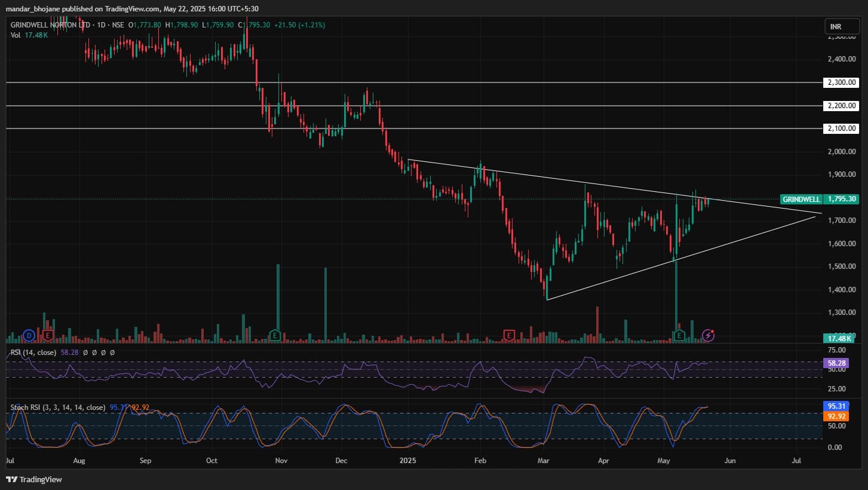The height and width of the screenshot is (490, 868).
Task: Click the TradingView logo
Action: pyautogui.click(x=34, y=479)
